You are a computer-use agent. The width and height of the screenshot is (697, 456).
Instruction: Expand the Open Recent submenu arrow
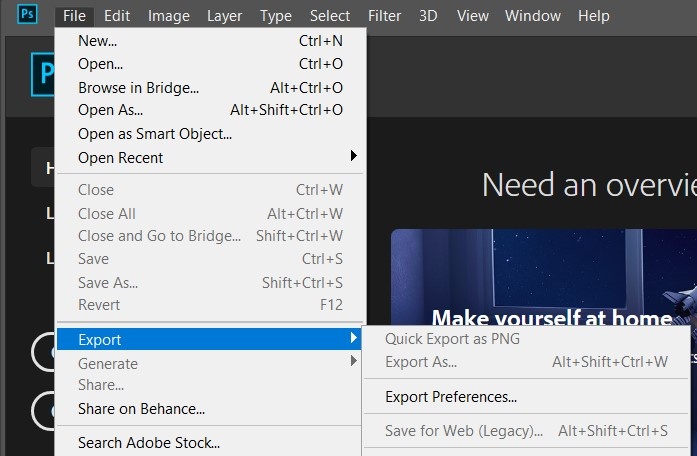(x=353, y=157)
